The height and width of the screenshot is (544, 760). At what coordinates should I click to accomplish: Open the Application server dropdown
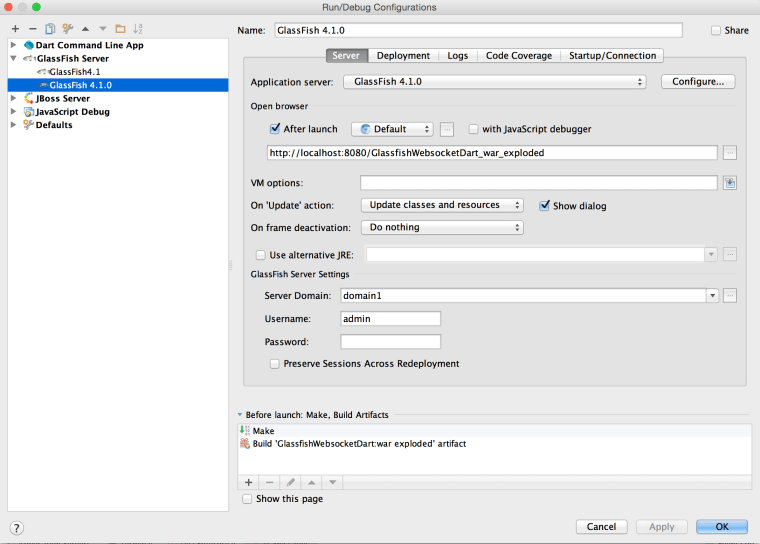point(494,82)
